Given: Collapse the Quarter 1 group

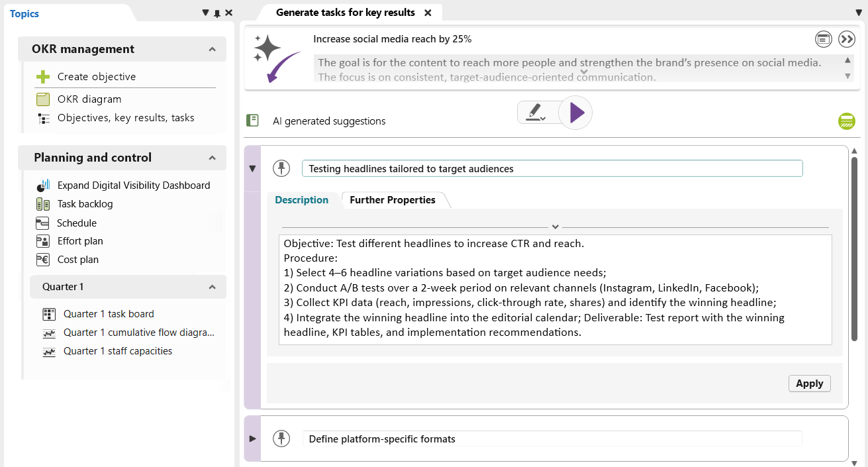Looking at the screenshot, I should pos(212,287).
